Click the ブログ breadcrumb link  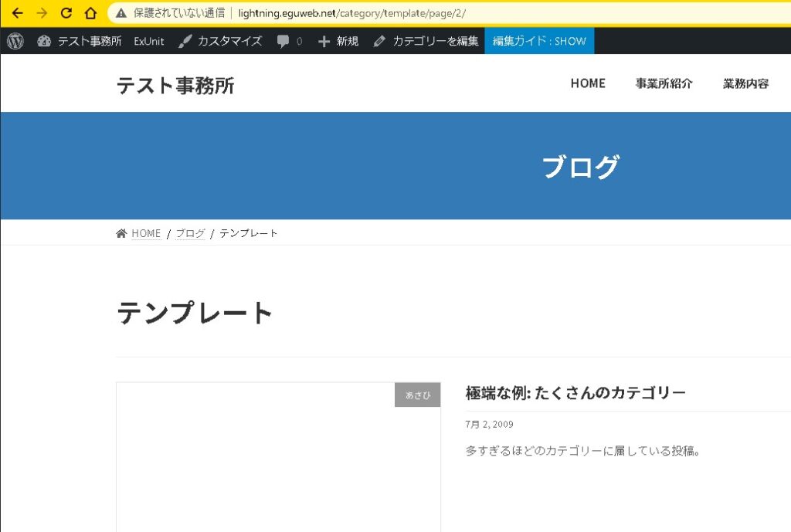tap(190, 233)
